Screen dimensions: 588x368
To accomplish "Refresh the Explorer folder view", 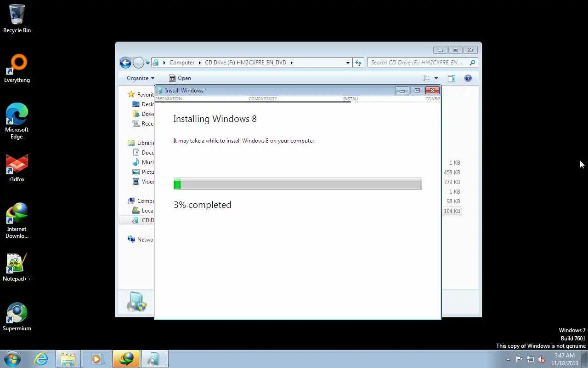I will pos(358,63).
